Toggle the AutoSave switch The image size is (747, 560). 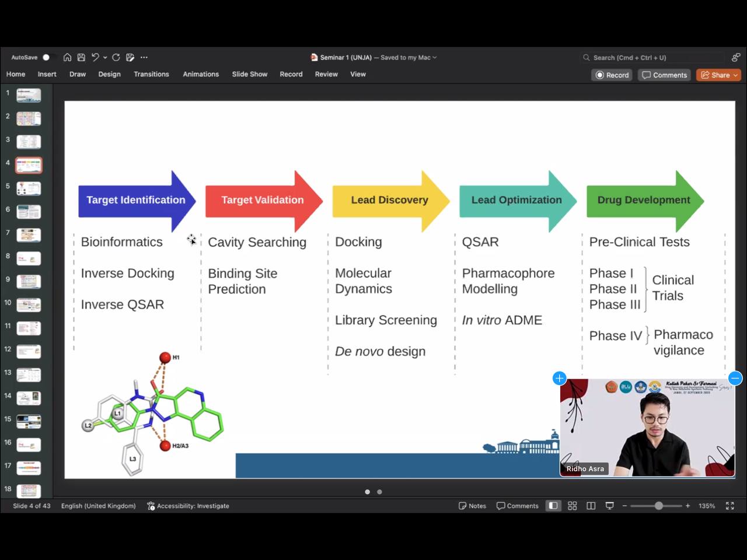[x=48, y=57]
